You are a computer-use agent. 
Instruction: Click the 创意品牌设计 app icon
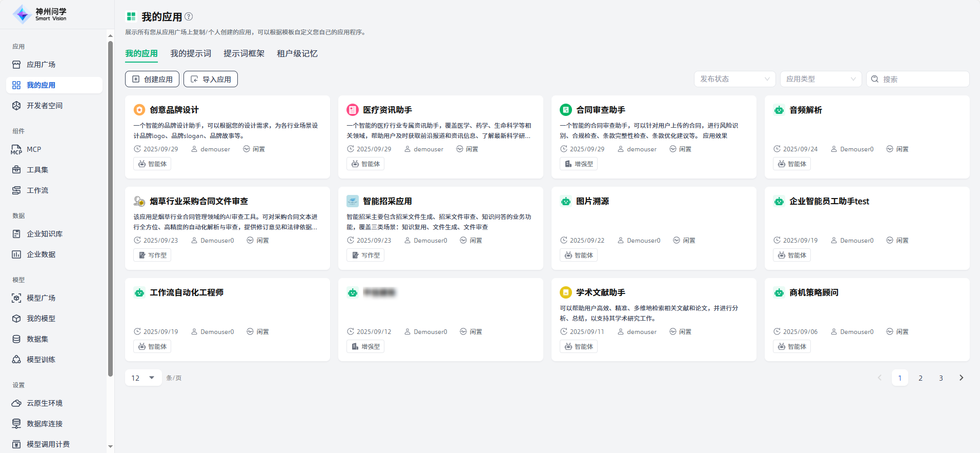pyautogui.click(x=139, y=110)
